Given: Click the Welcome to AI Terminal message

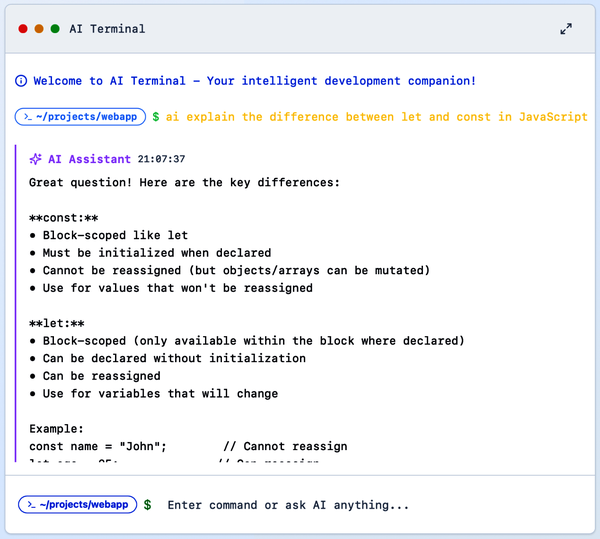Looking at the screenshot, I should pos(254,81).
